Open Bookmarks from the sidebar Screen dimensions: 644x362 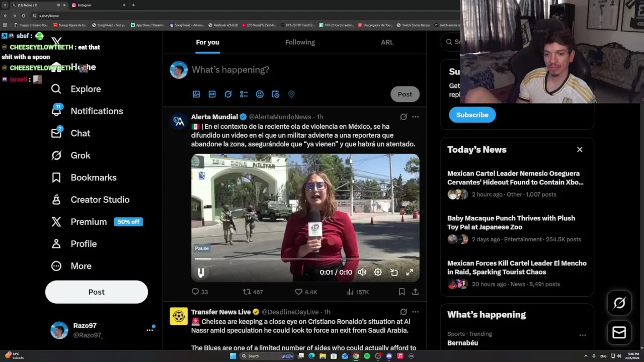pyautogui.click(x=84, y=177)
